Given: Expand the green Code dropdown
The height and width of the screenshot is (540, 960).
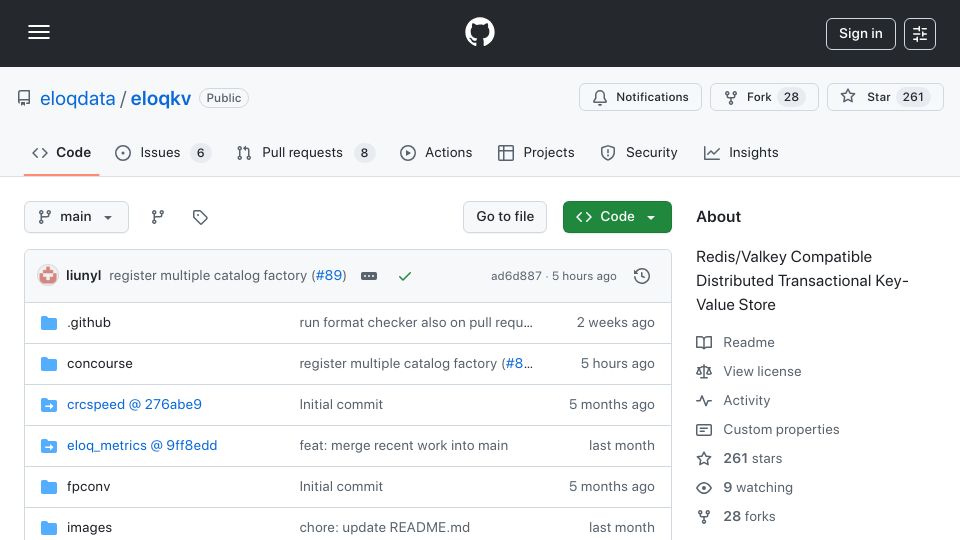Looking at the screenshot, I should pyautogui.click(x=617, y=217).
